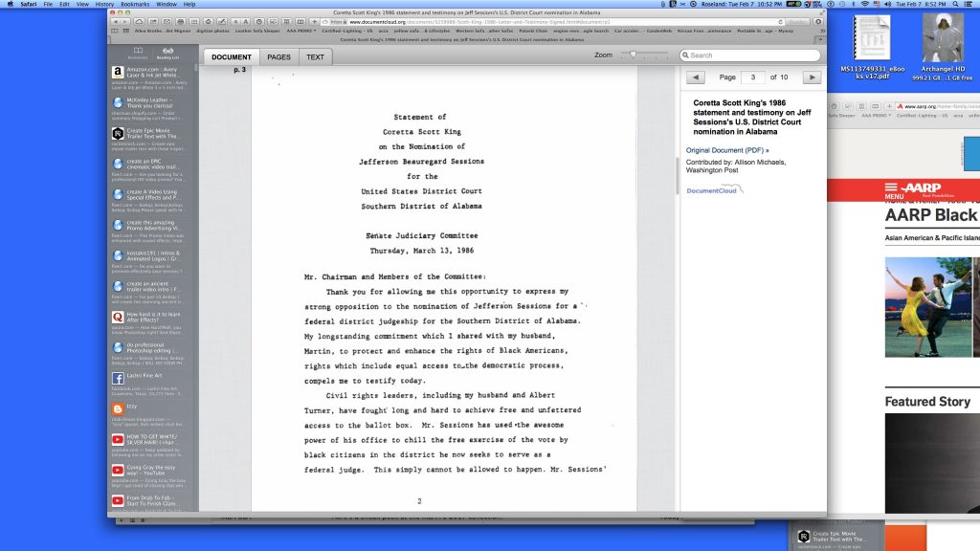Click the page number input box
The image size is (980, 551).
(x=753, y=77)
